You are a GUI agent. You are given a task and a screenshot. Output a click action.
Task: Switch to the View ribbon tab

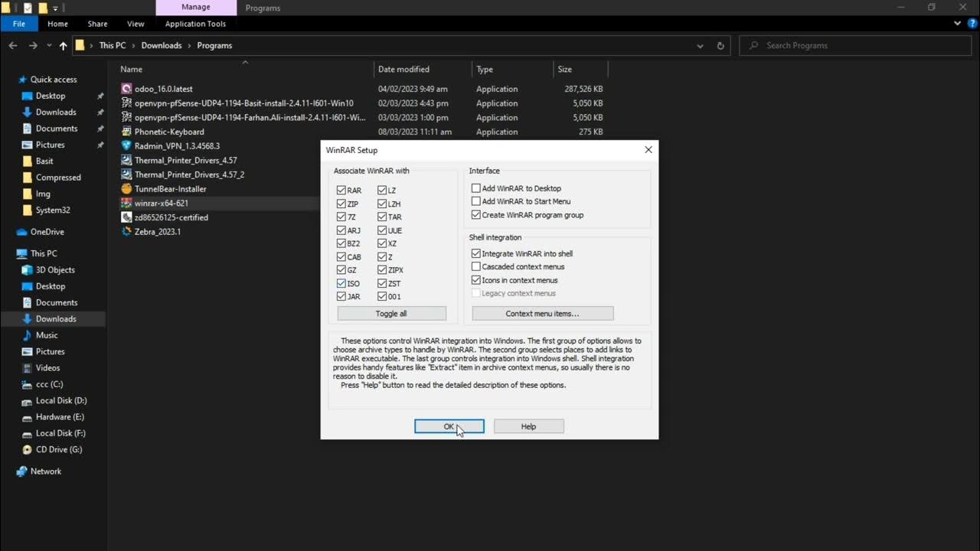(136, 24)
